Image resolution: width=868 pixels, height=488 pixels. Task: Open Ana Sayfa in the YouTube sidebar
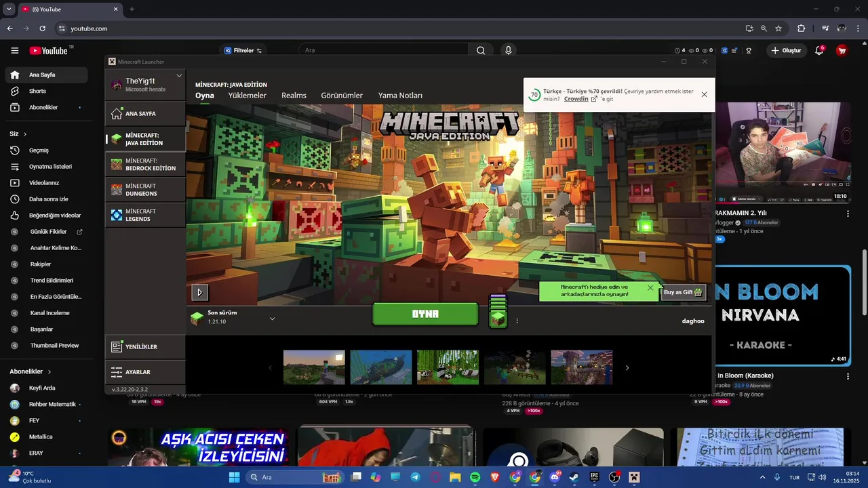coord(46,75)
